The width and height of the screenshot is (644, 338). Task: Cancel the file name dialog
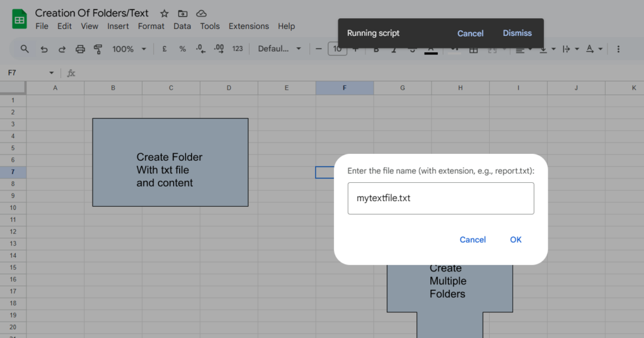(472, 240)
